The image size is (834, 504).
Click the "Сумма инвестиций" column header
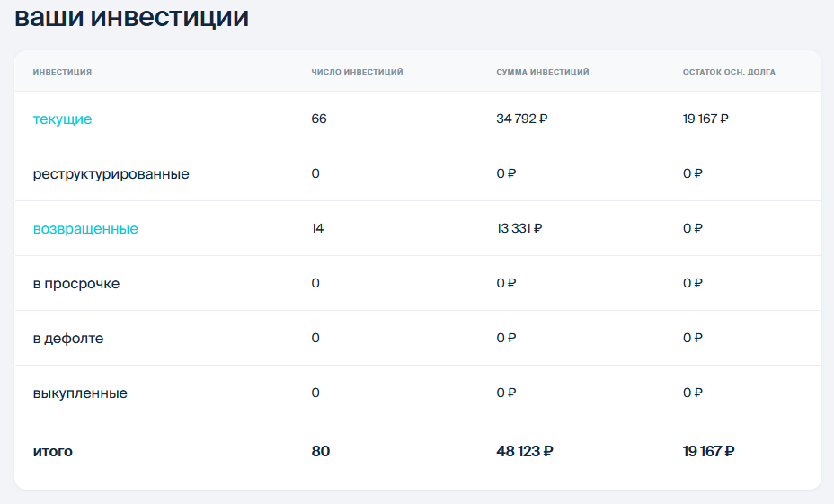(x=543, y=72)
